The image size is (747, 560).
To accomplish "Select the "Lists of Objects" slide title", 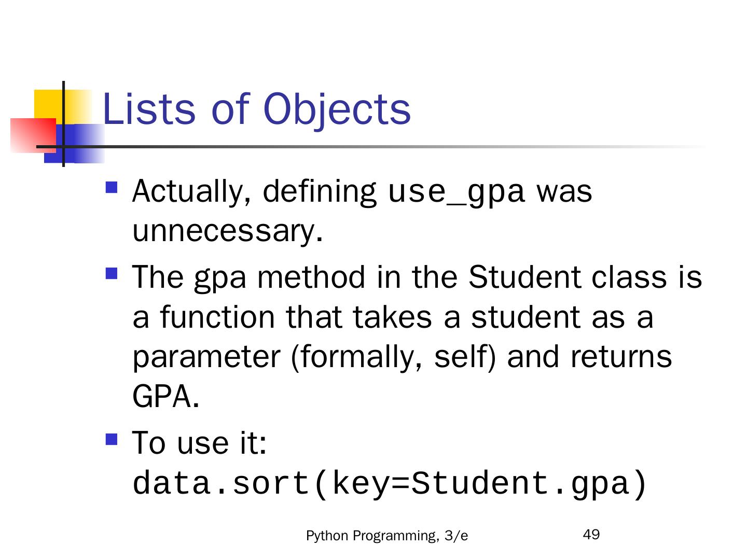I will [257, 109].
